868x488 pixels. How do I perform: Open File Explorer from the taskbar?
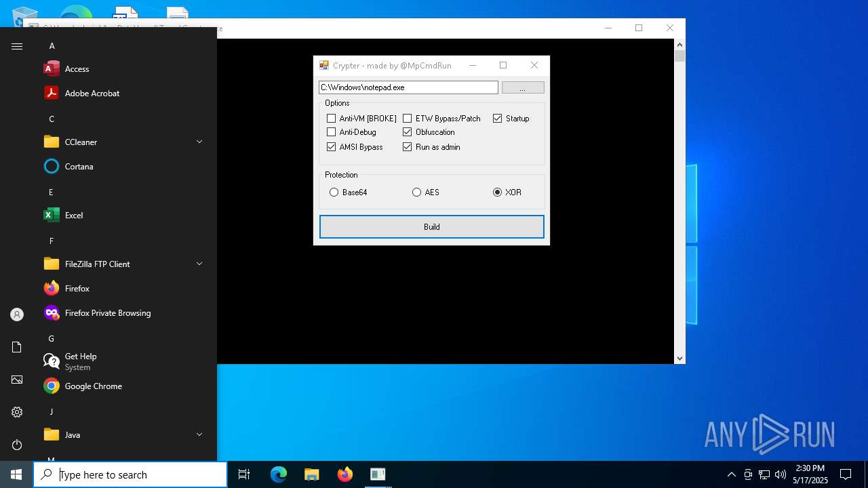point(312,474)
